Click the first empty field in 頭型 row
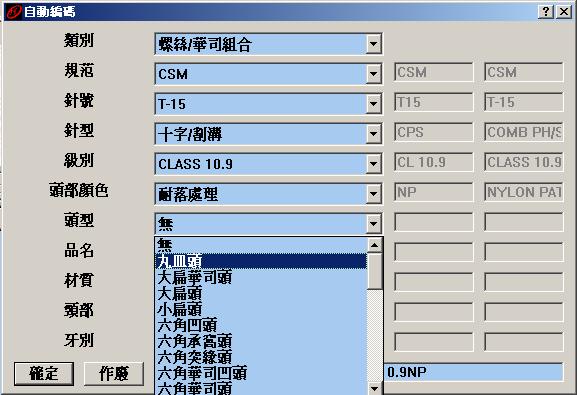577x395 pixels. tap(433, 222)
